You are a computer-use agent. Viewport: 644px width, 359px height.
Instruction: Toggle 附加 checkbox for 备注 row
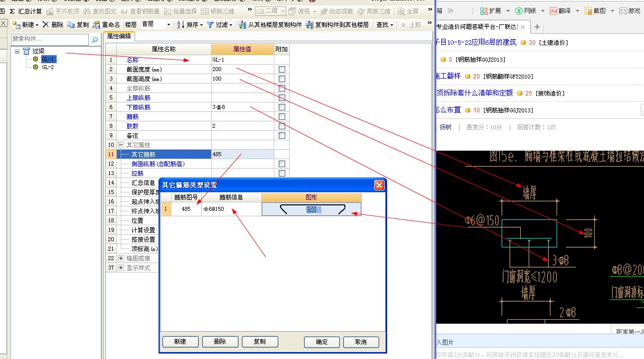(282, 135)
